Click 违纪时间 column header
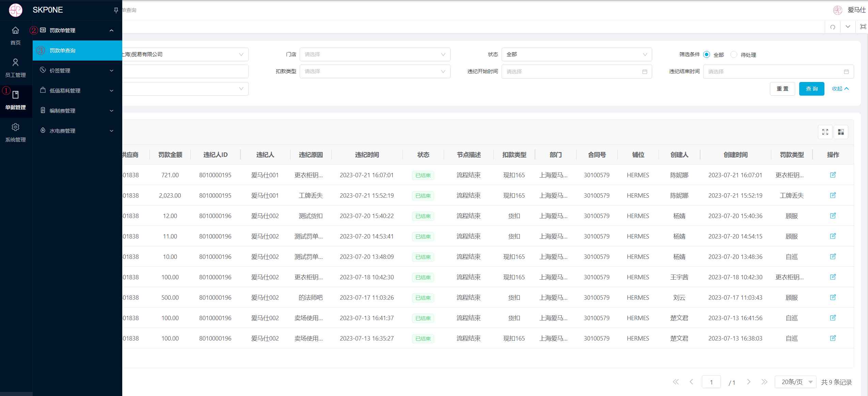The width and height of the screenshot is (868, 396). click(367, 155)
